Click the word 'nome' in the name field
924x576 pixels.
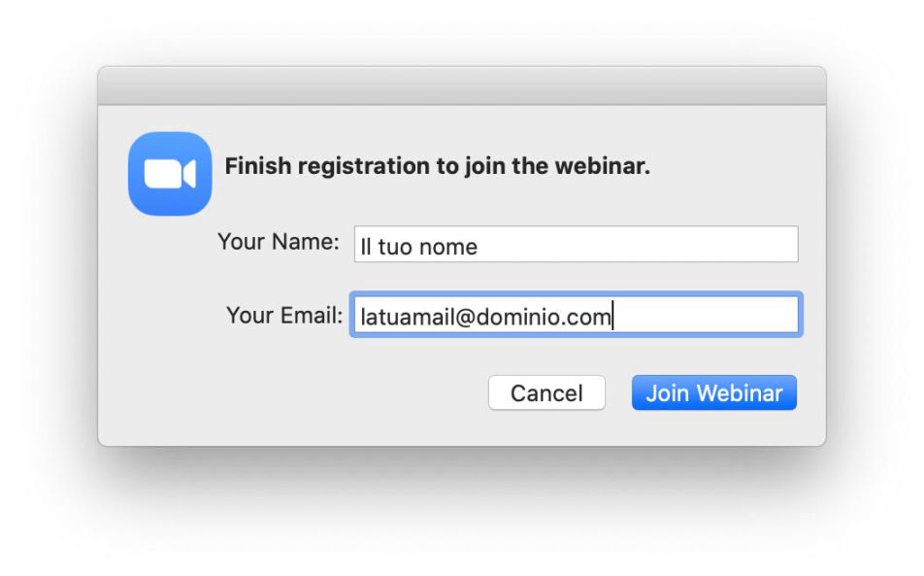(x=447, y=248)
